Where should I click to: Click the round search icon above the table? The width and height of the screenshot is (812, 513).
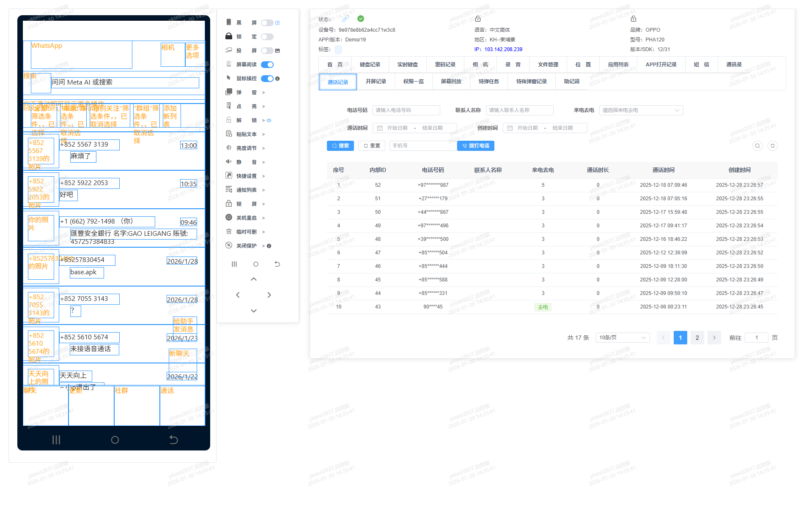pyautogui.click(x=757, y=146)
